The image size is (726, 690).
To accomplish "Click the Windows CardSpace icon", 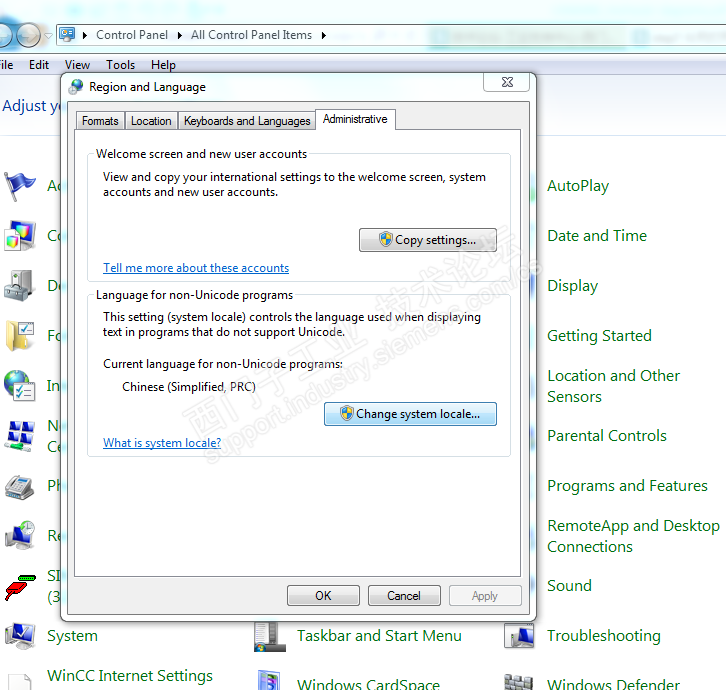I will (269, 680).
